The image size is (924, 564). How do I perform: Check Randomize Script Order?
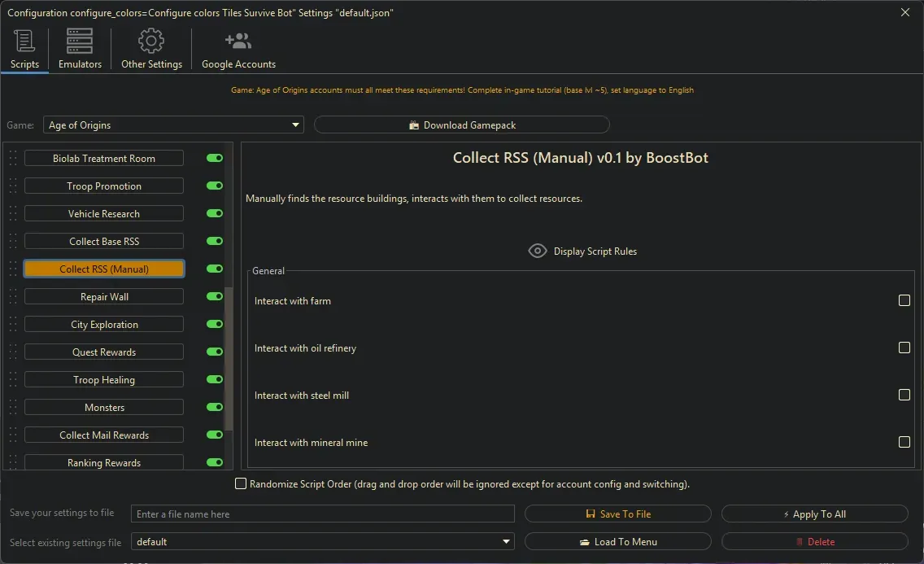241,483
